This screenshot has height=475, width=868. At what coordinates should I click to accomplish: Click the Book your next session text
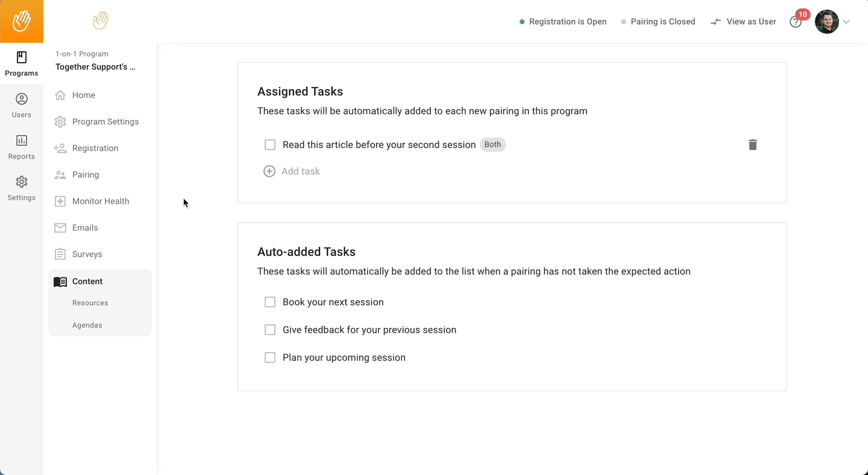tap(333, 302)
